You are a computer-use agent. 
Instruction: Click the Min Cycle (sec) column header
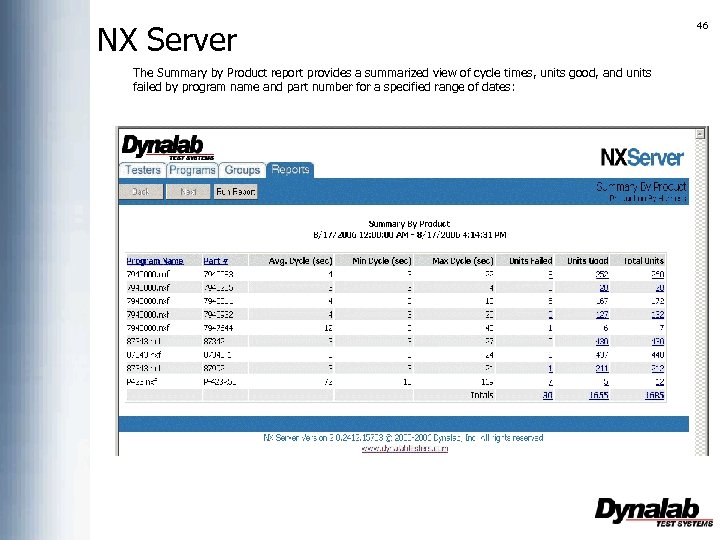pos(382,261)
